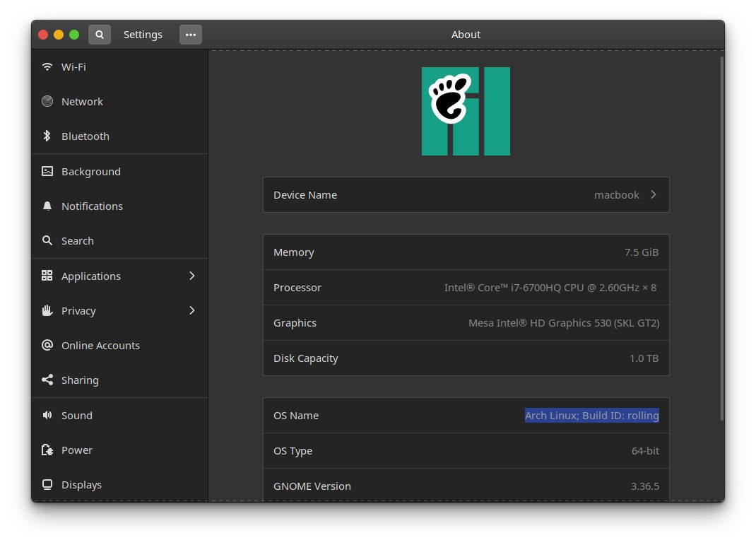Click the Displays monitor icon
756x545 pixels.
[x=47, y=484]
